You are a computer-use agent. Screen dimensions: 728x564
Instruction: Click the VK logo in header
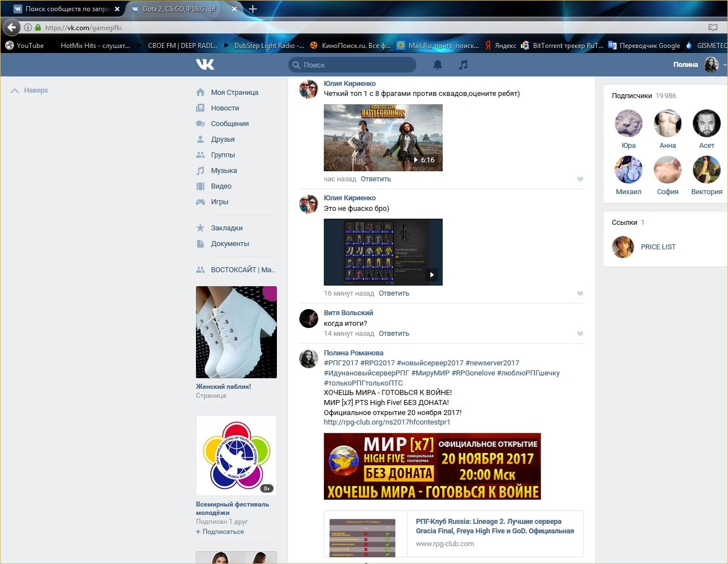205,65
